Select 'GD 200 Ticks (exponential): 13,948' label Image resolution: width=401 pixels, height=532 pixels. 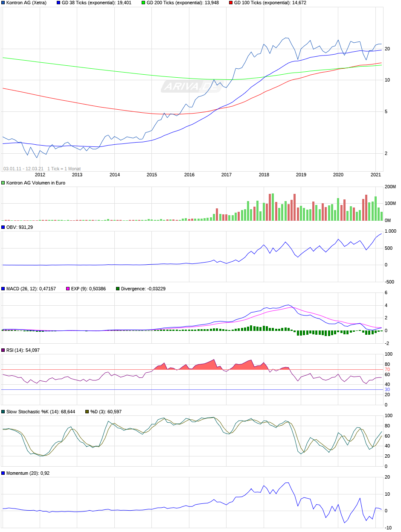coord(183,3)
